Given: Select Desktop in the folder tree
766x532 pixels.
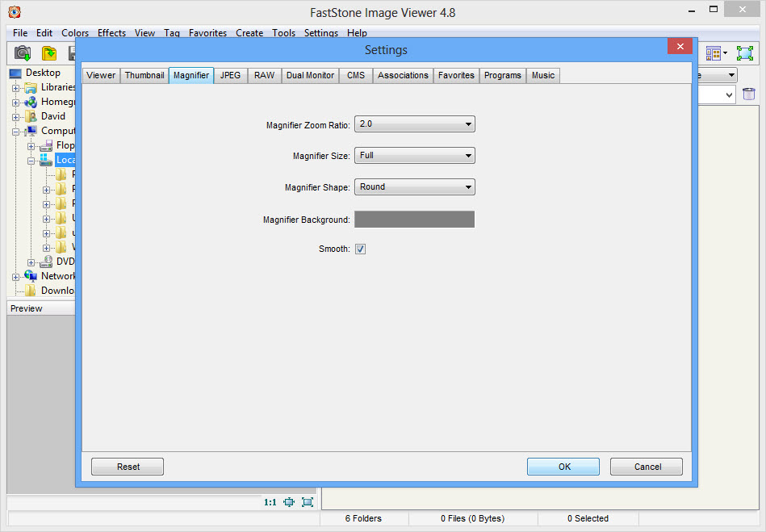Looking at the screenshot, I should [43, 73].
